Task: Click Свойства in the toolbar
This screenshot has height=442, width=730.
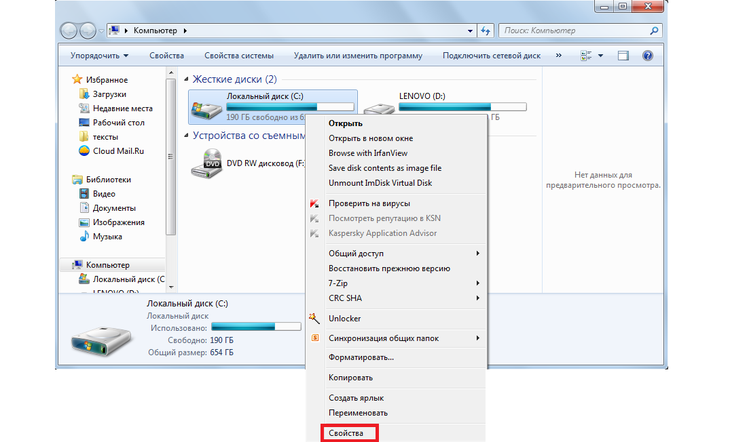Action: point(167,56)
